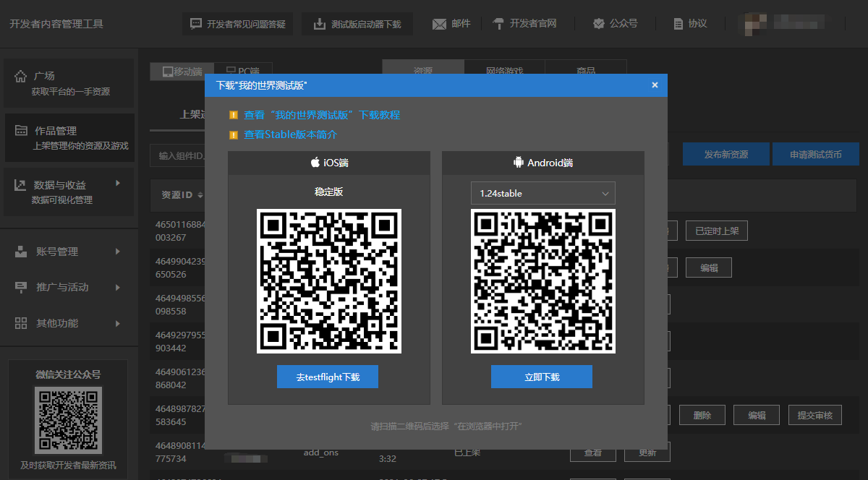Click 编辑 in row 4648987827
The height and width of the screenshot is (480, 868).
757,415
